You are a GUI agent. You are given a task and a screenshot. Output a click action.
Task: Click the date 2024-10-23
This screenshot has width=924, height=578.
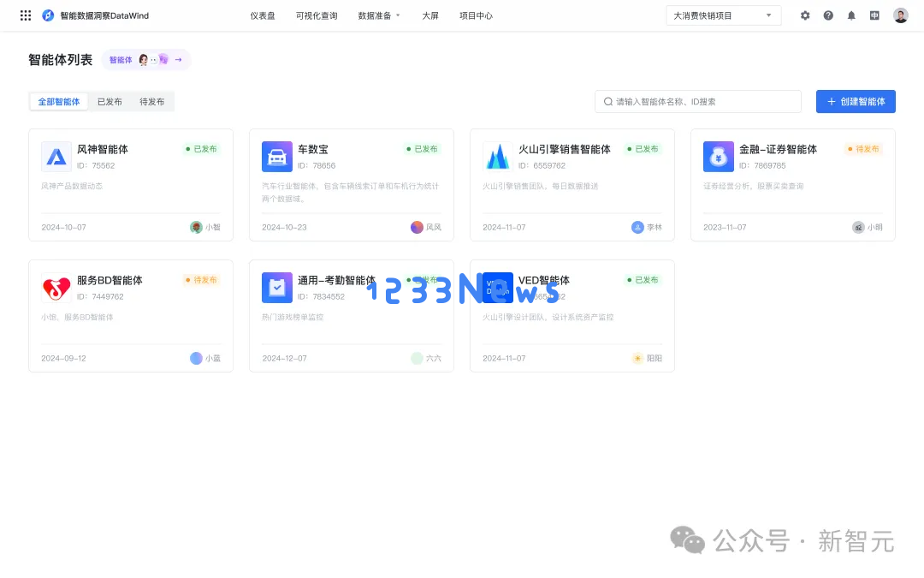[x=284, y=227]
